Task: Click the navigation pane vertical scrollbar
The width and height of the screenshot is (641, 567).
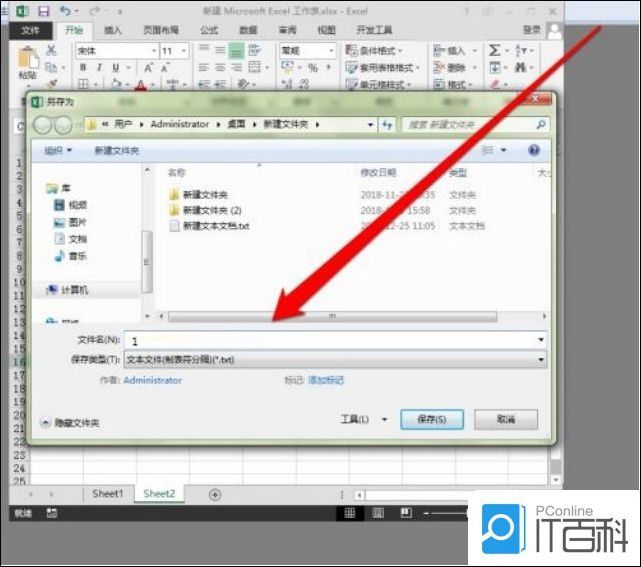Action: (x=147, y=262)
